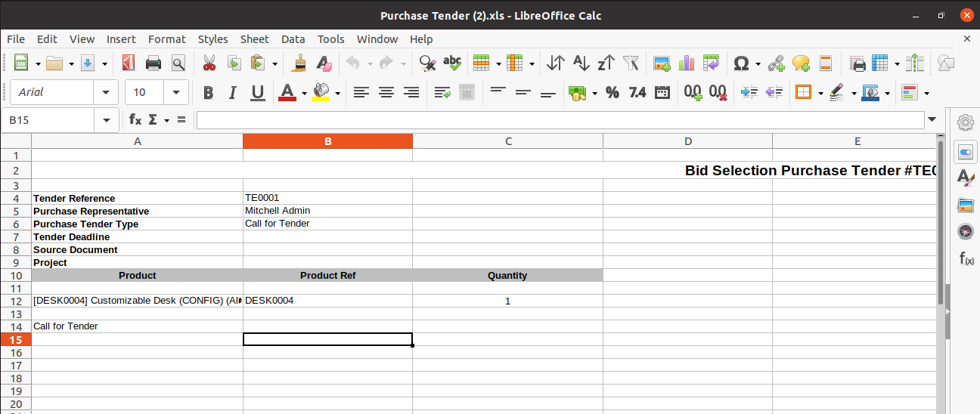Click the Paste clipboard icon
The height and width of the screenshot is (414, 980).
[x=258, y=63]
